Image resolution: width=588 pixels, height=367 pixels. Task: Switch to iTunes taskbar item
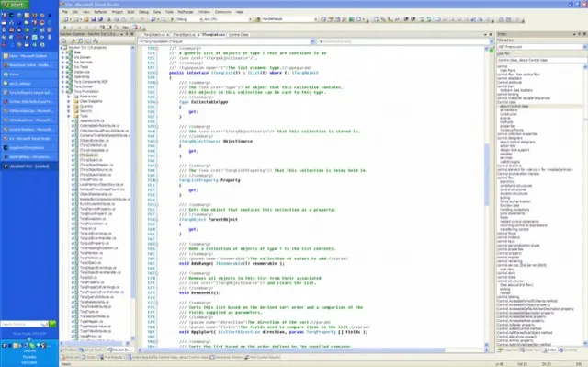tap(29, 75)
